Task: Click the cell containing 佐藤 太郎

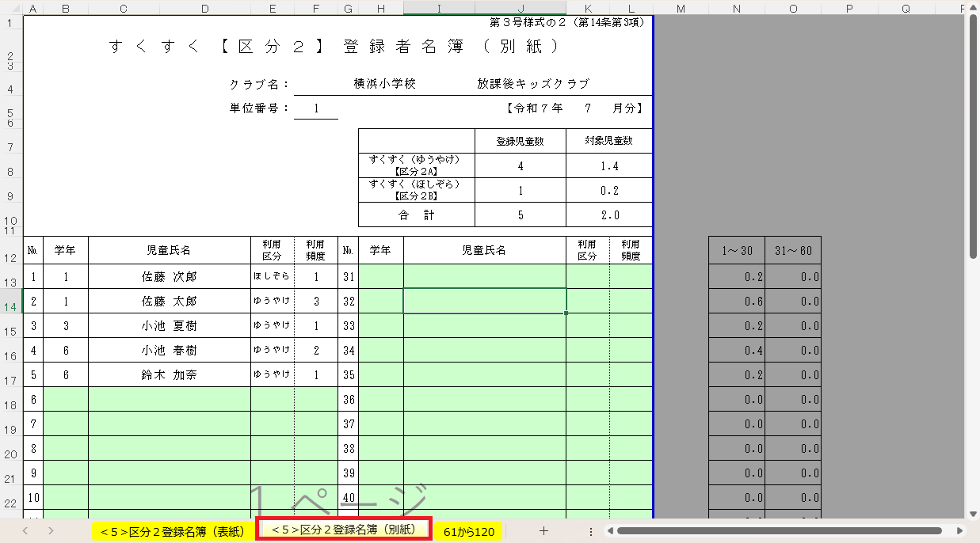Action: click(169, 302)
